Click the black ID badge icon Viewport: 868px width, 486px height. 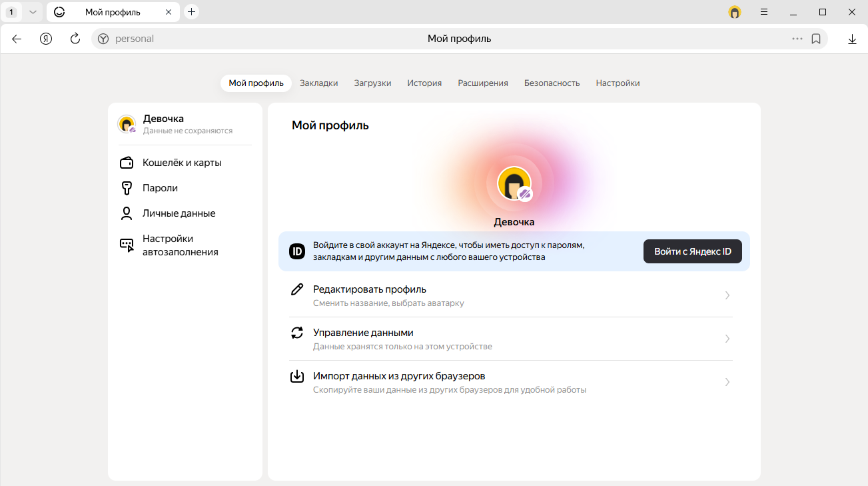click(x=297, y=251)
